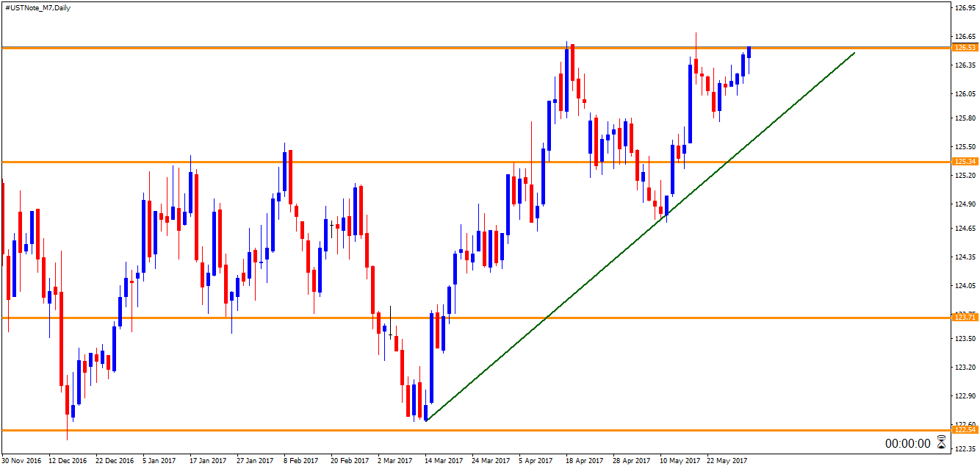Click the 122.35 value on price axis
The width and height of the screenshot is (980, 469).
tap(965, 448)
